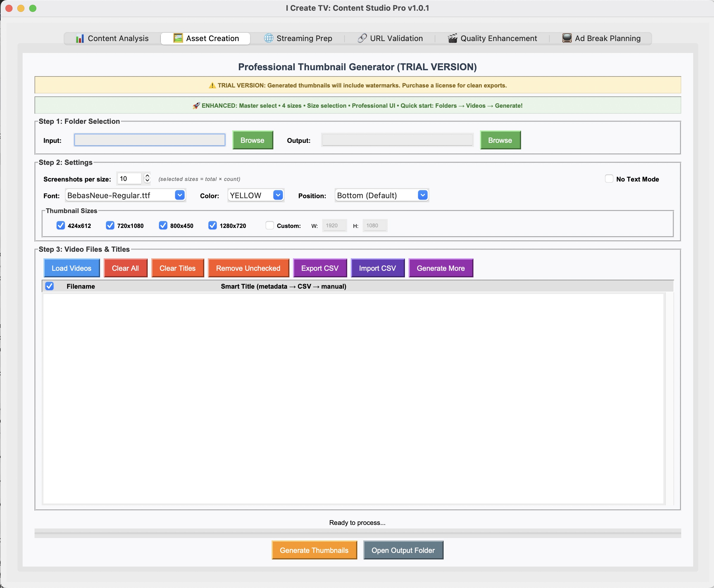714x588 pixels.
Task: Enable the No Text Mode checkbox
Action: 609,179
